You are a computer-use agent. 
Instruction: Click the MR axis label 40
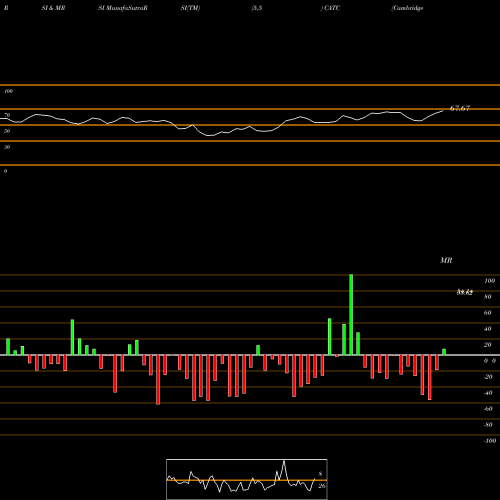[488, 329]
